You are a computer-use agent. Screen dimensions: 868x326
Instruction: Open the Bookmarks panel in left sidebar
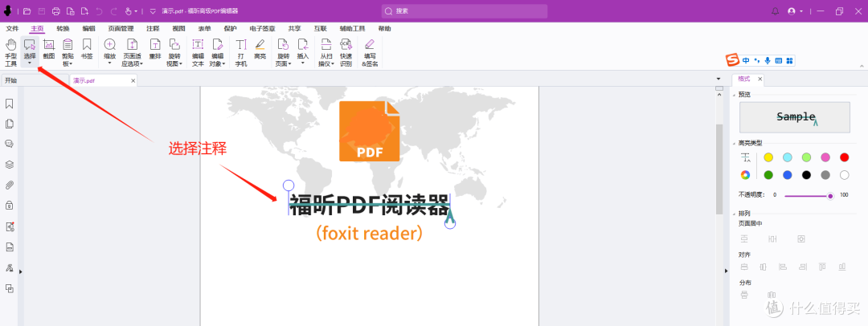point(9,104)
